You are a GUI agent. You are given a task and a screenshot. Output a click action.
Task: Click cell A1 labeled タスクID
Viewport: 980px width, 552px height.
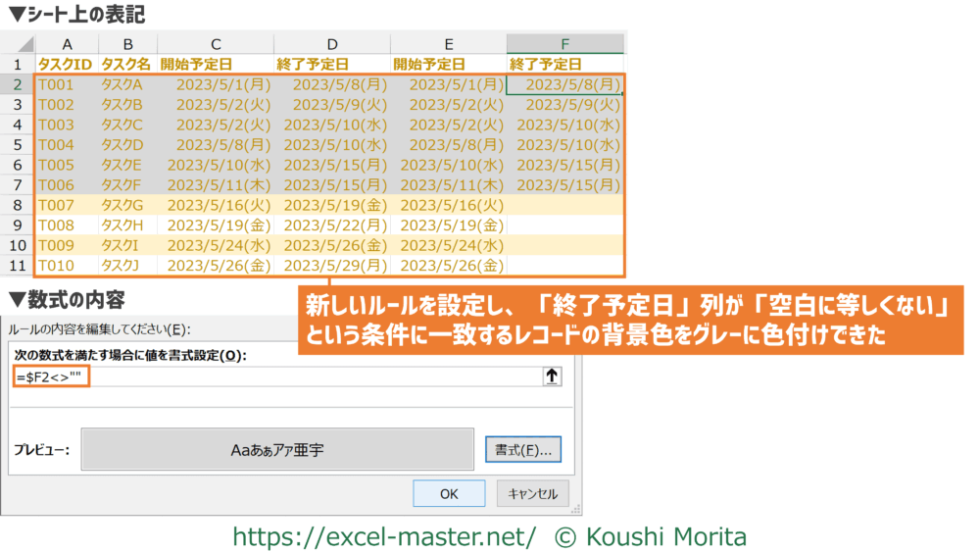tap(67, 64)
